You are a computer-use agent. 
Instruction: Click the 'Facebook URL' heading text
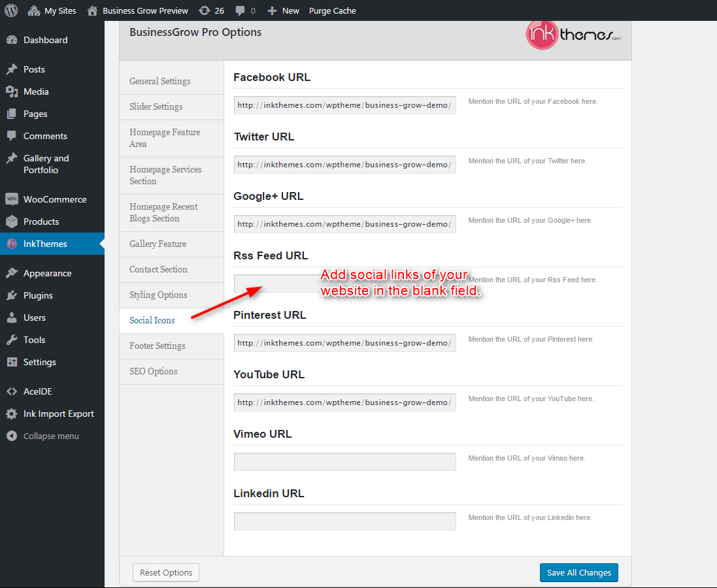(x=272, y=77)
